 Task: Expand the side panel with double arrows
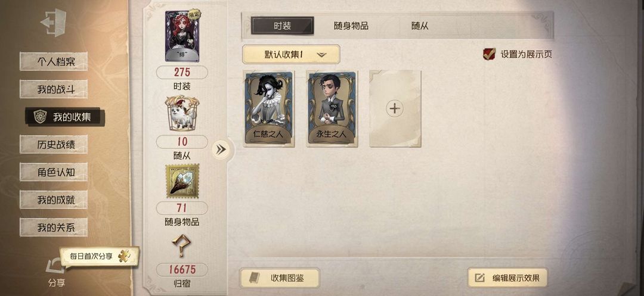(x=221, y=149)
